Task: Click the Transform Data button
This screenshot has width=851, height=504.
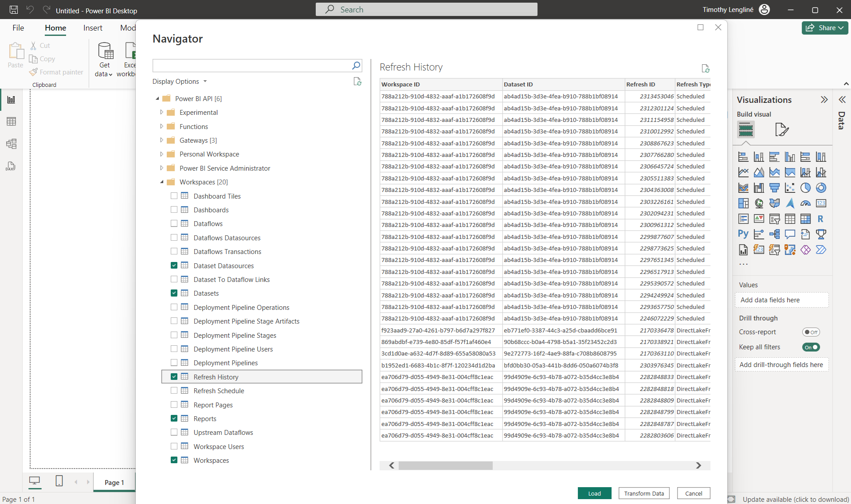Action: point(644,493)
